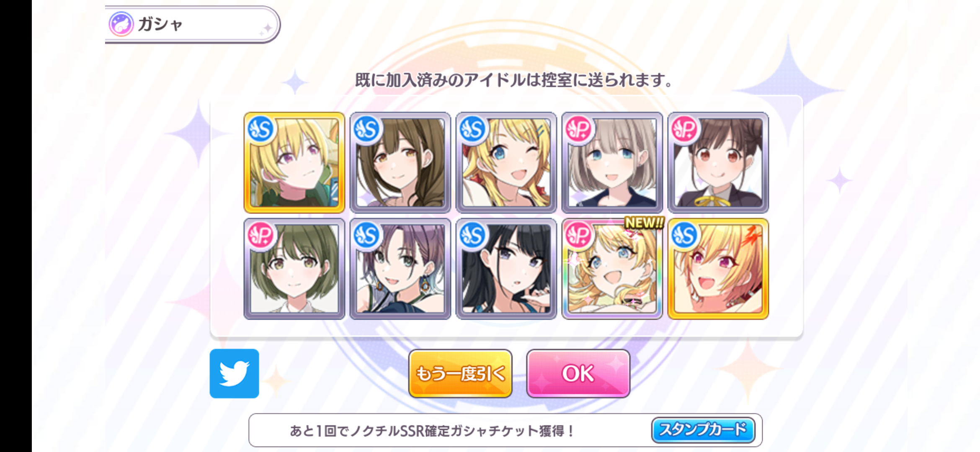Select the gray bob-haired idol card
Screen dimensions: 980x452
(612, 162)
